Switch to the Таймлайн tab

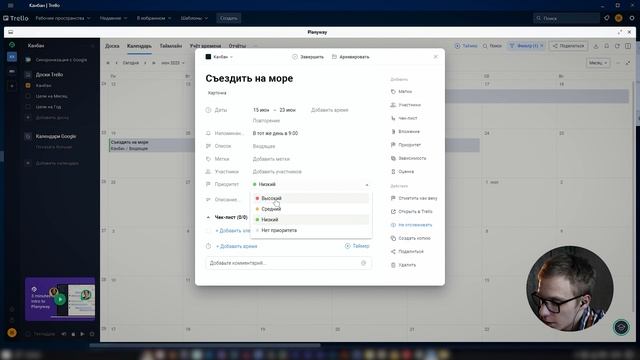click(x=171, y=46)
